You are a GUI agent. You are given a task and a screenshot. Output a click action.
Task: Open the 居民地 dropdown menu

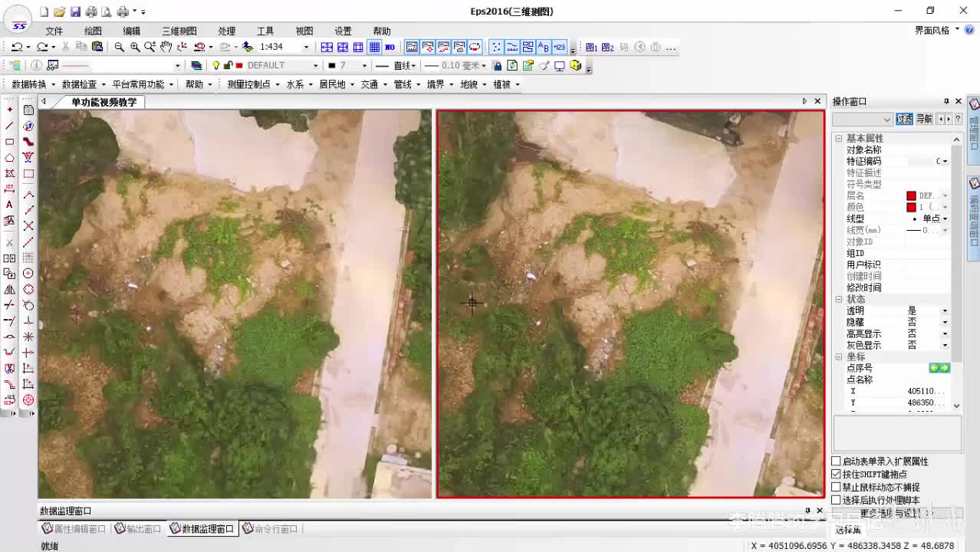[x=337, y=84]
